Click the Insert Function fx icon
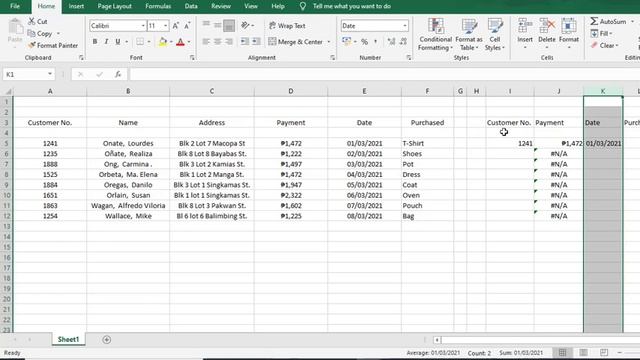640x360 pixels. tap(118, 74)
